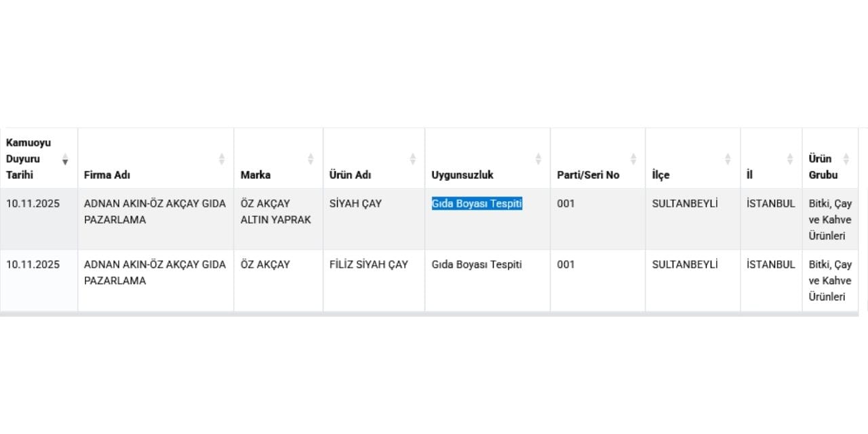Click the Marka header label
868x434 pixels.
(256, 175)
